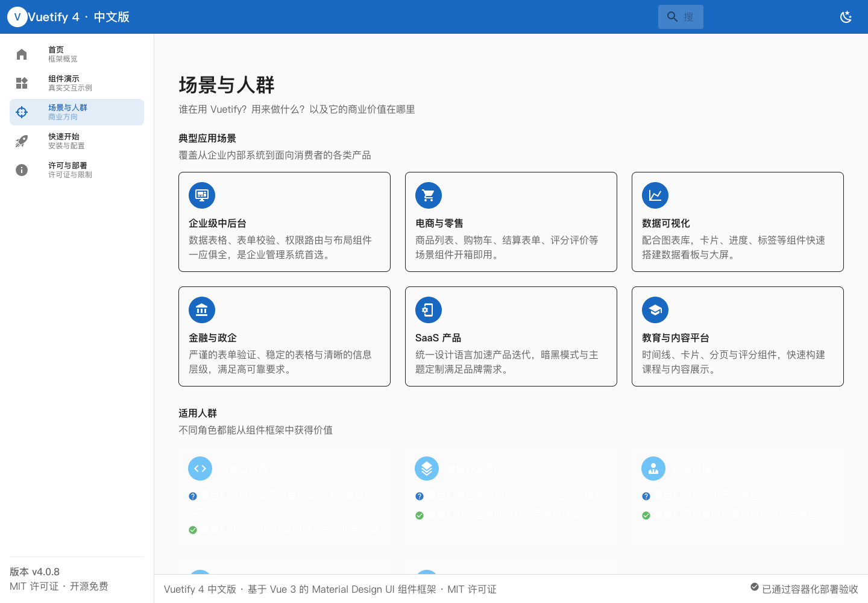868x603 pixels.
Task: Open the 快速开始 navigation item
Action: click(77, 141)
